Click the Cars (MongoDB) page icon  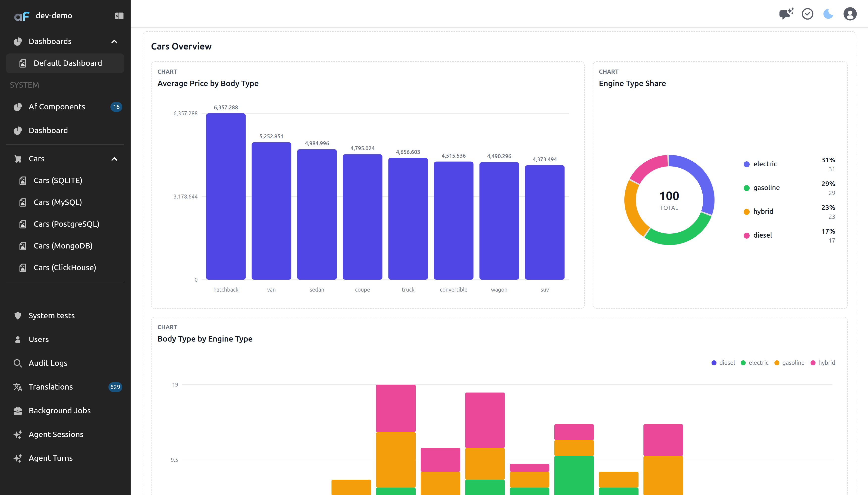pos(23,246)
